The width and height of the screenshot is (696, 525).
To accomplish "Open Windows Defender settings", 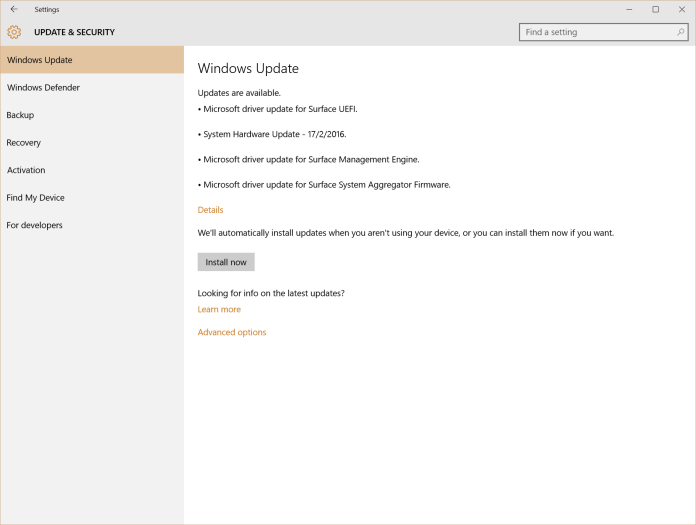I will click(92, 87).
